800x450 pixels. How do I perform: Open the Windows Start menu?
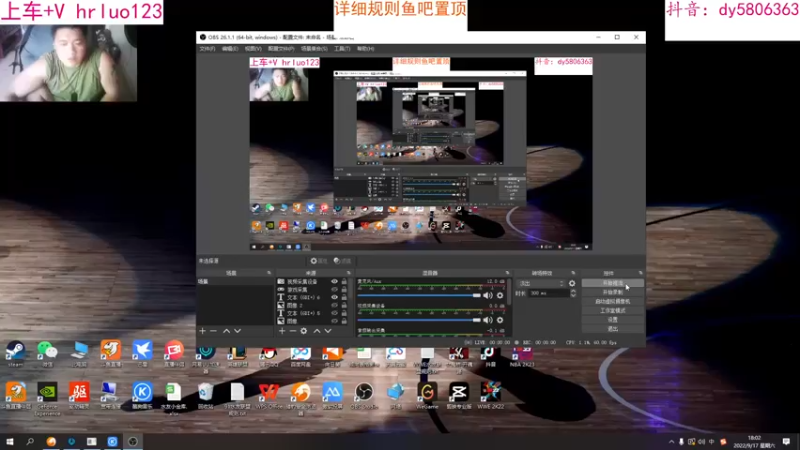pyautogui.click(x=9, y=441)
